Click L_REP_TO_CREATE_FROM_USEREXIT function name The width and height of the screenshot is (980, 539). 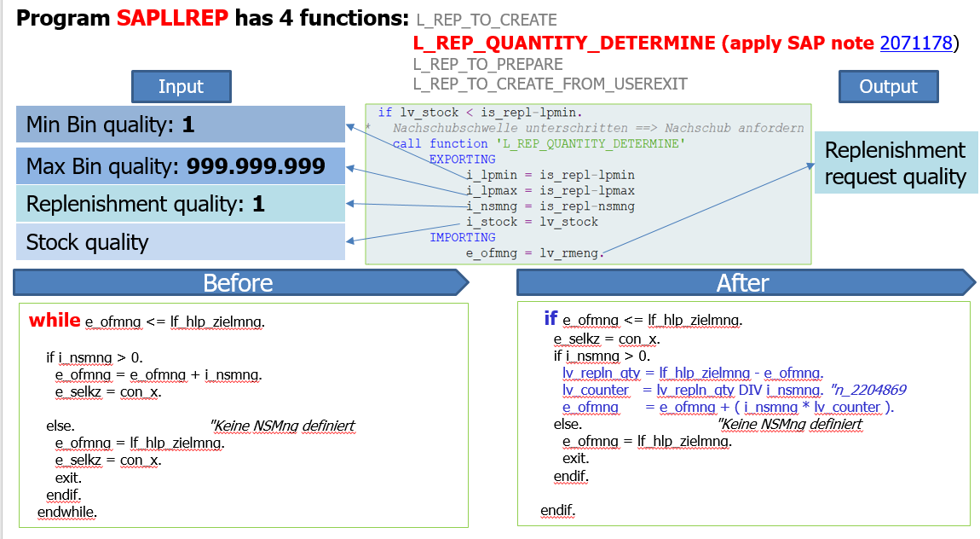click(550, 84)
